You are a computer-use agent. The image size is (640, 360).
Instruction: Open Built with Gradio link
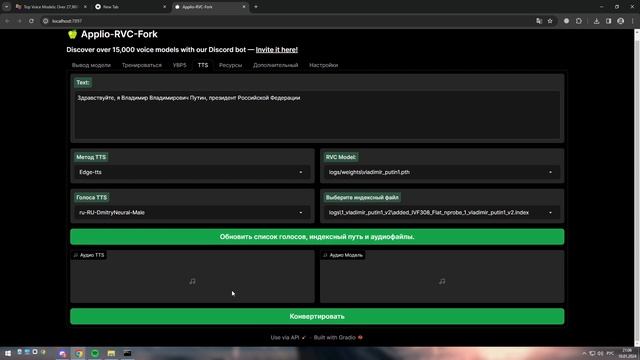point(338,338)
